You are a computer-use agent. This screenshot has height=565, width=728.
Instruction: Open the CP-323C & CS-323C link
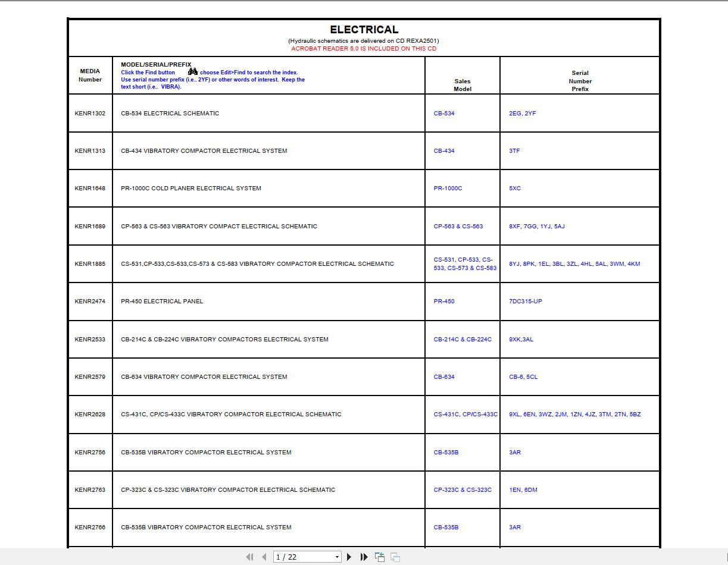(463, 489)
